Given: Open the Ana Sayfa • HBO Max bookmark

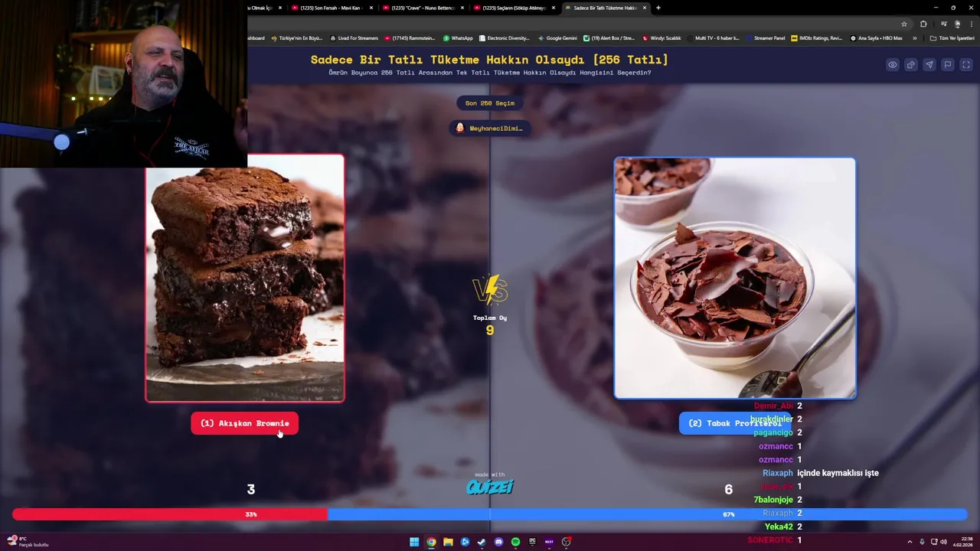Looking at the screenshot, I should tap(876, 38).
